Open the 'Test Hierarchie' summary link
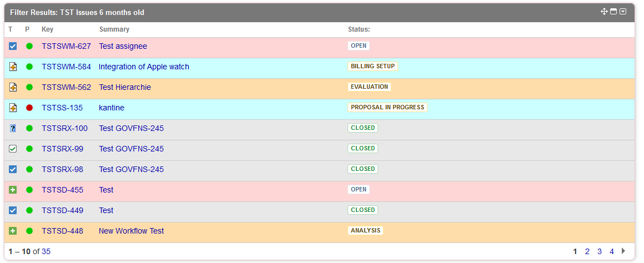 (x=125, y=88)
